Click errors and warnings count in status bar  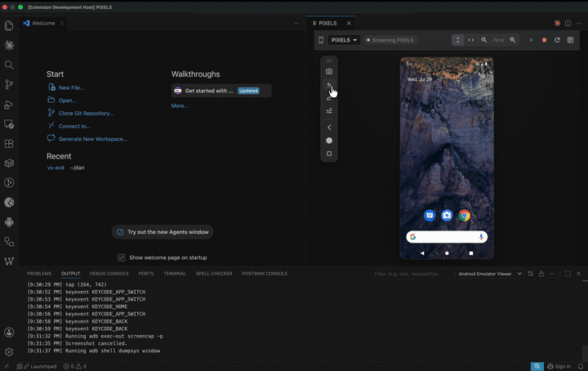74,366
